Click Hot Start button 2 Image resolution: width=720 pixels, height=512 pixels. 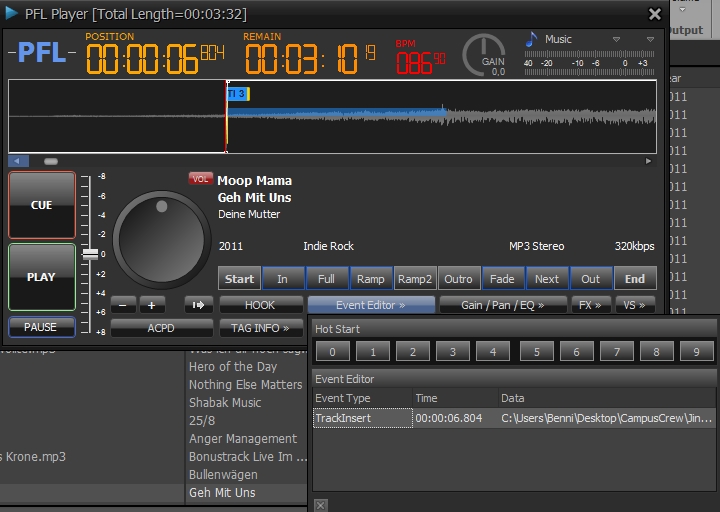point(413,352)
